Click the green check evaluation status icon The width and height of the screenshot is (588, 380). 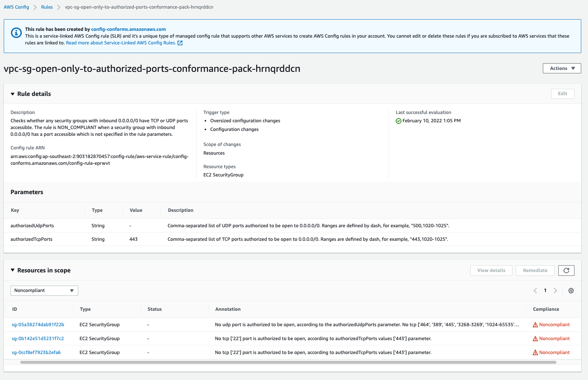(398, 121)
